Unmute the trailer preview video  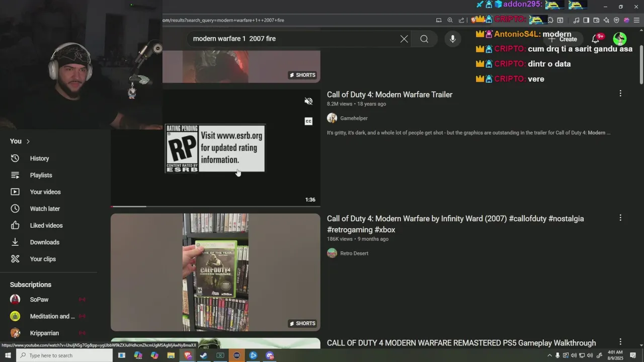[308, 101]
